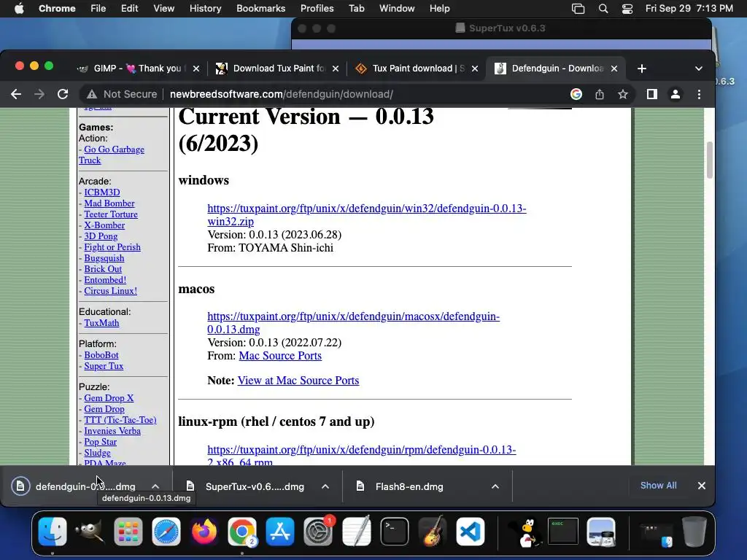Open Firefox from the dock
Viewport: 747px width, 560px height.
click(204, 532)
